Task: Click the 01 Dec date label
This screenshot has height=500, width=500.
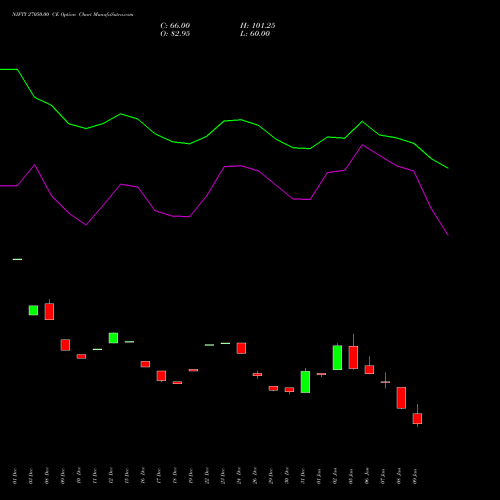Action: tap(15, 476)
